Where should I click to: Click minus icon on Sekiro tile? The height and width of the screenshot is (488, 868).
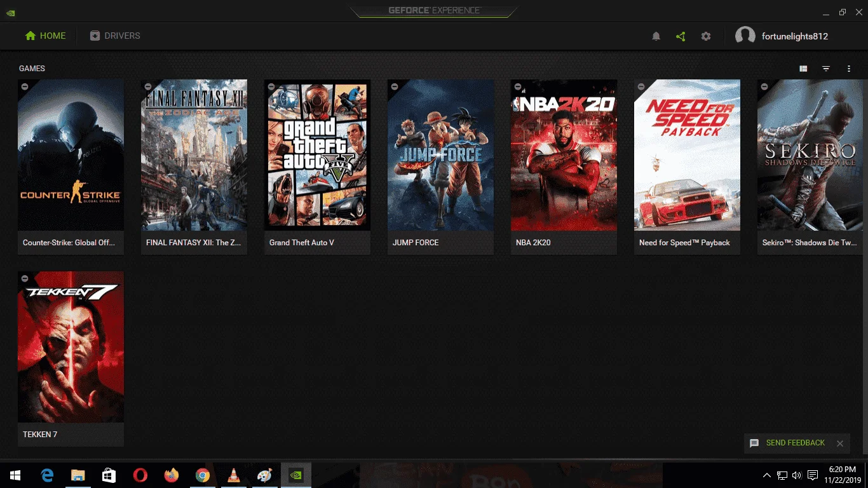(764, 86)
